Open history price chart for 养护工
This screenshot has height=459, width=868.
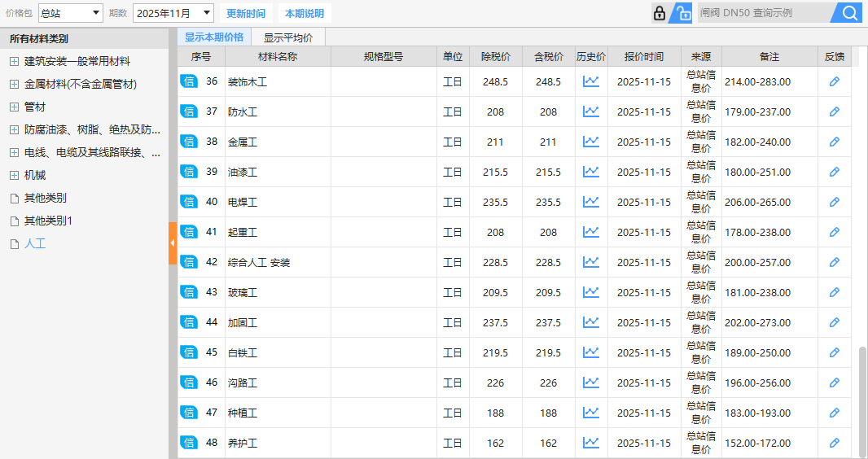point(590,443)
